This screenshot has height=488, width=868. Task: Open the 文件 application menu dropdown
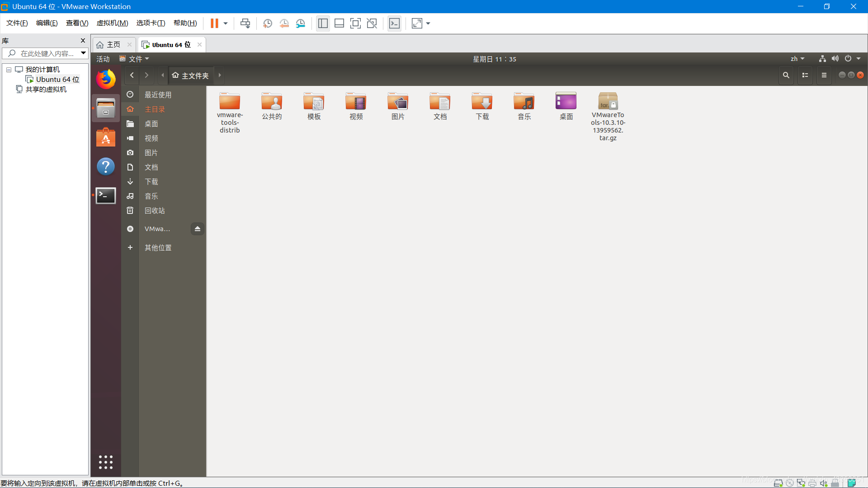[134, 59]
